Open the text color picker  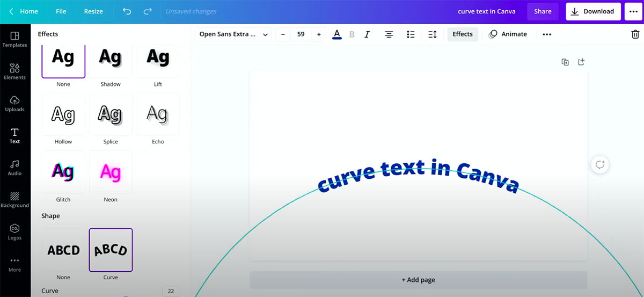pyautogui.click(x=337, y=34)
